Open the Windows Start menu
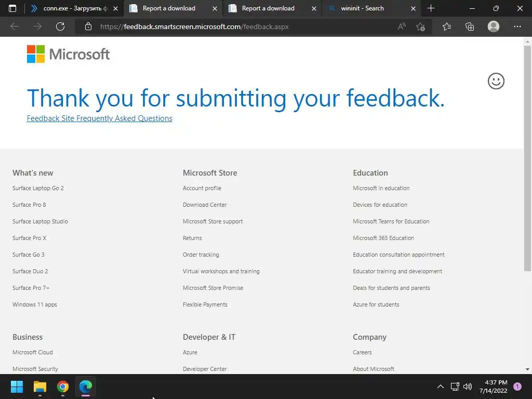Screen dimensions: 532x399 click(x=17, y=387)
